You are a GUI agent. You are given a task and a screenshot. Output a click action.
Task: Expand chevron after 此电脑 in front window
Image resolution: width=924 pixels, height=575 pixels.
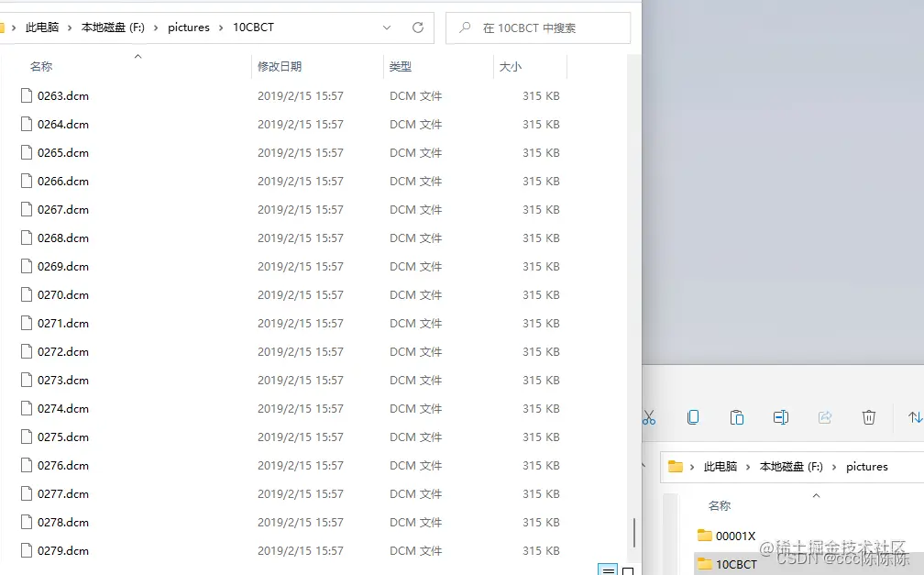coord(70,28)
